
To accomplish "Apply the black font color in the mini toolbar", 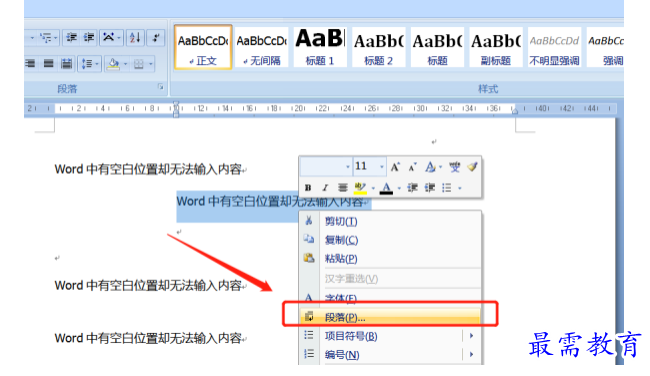I will pos(386,188).
